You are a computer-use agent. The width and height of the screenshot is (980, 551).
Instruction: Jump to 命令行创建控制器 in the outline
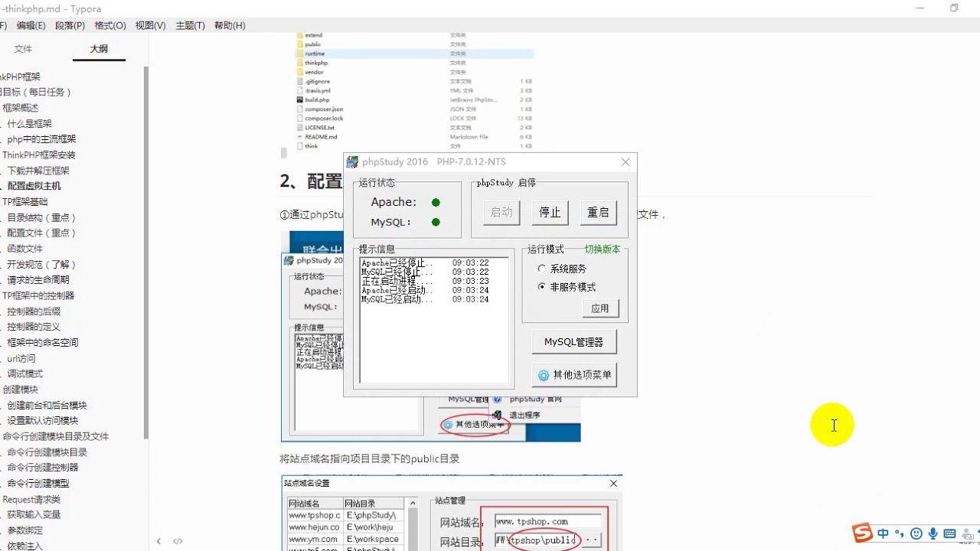pyautogui.click(x=43, y=467)
